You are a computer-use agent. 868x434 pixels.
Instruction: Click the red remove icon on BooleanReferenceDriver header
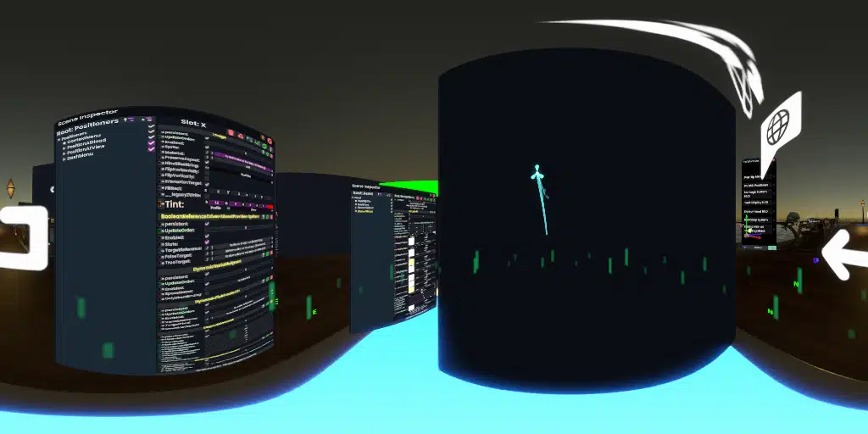pos(271,217)
